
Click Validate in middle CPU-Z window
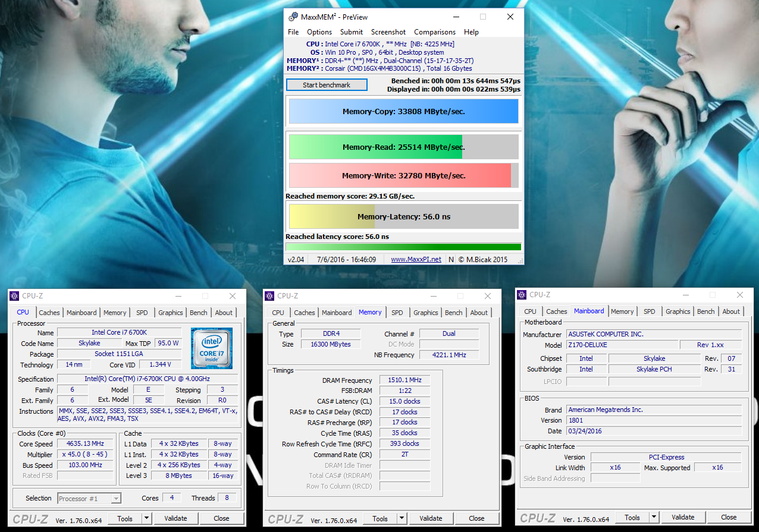click(x=431, y=518)
